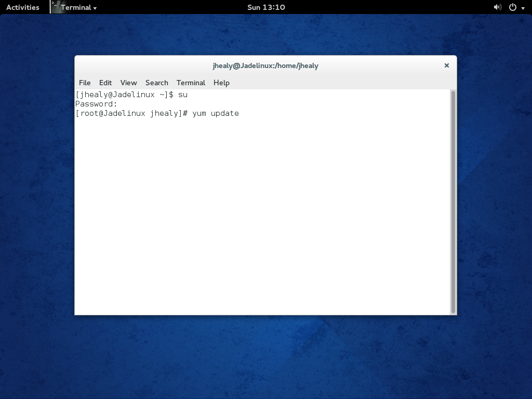Close the terminal window

click(x=446, y=65)
